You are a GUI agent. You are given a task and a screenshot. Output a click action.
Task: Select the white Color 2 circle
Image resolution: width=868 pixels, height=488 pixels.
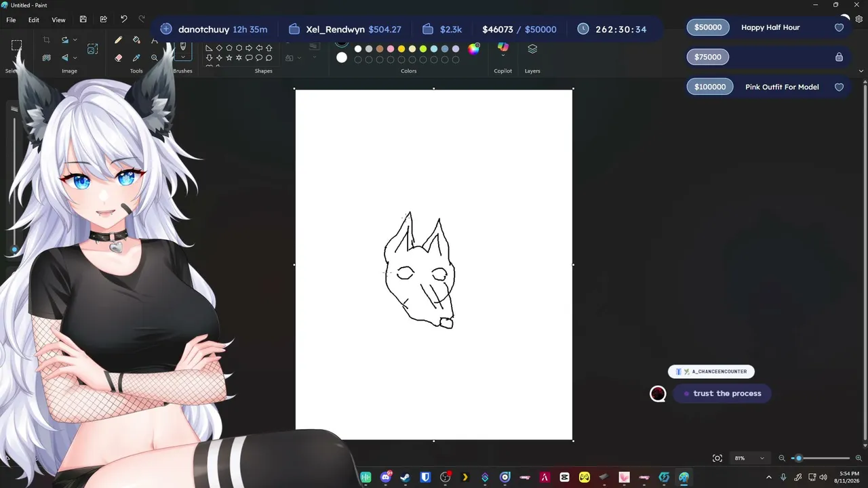pyautogui.click(x=342, y=58)
